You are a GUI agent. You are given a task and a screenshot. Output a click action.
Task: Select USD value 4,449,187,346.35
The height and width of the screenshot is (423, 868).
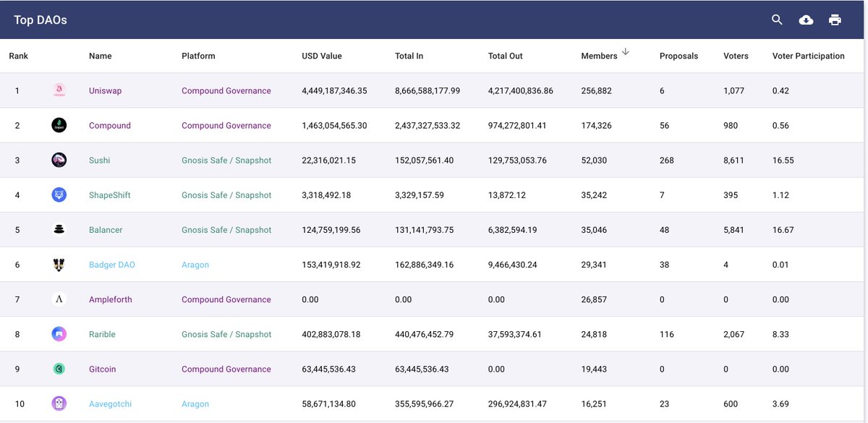coord(334,91)
